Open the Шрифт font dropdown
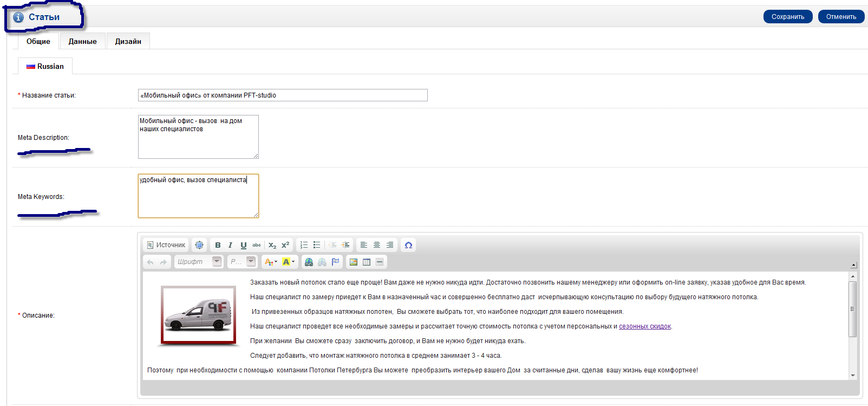 click(x=217, y=261)
